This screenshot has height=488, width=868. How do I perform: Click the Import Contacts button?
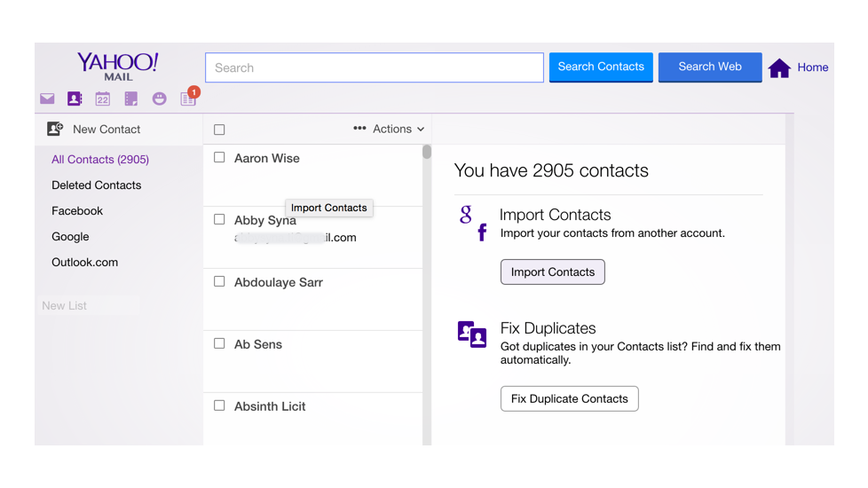click(552, 272)
